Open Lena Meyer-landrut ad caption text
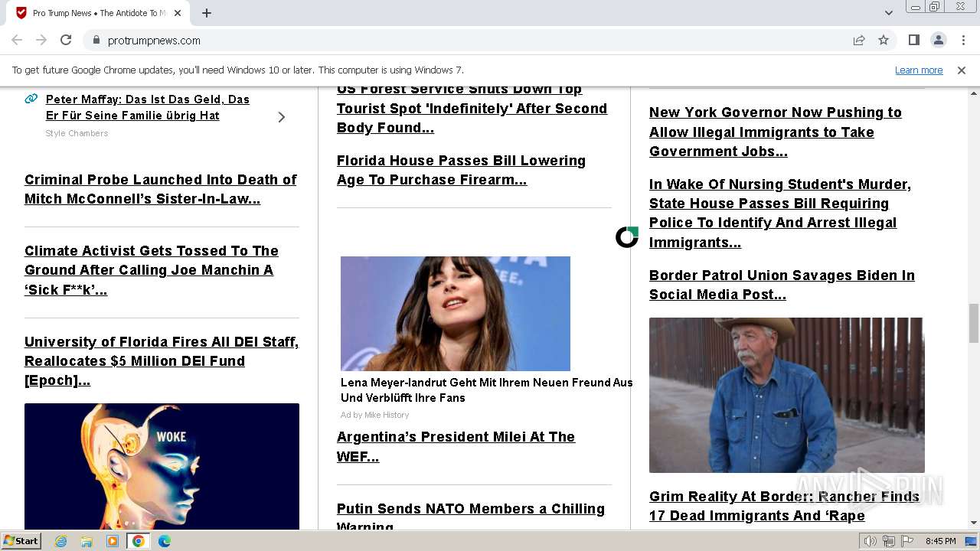Screen dimensions: 980x551 coord(487,390)
